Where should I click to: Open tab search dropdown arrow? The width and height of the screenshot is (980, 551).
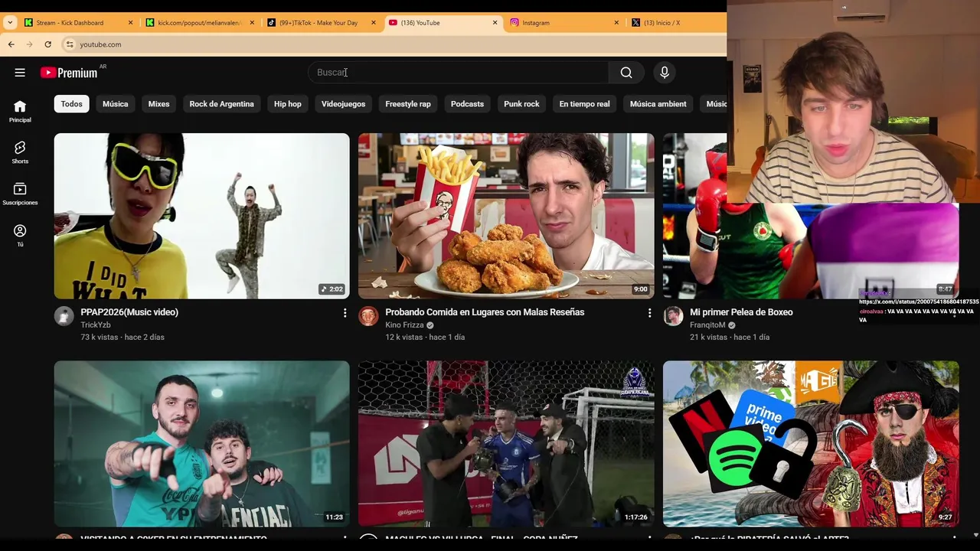(x=10, y=23)
